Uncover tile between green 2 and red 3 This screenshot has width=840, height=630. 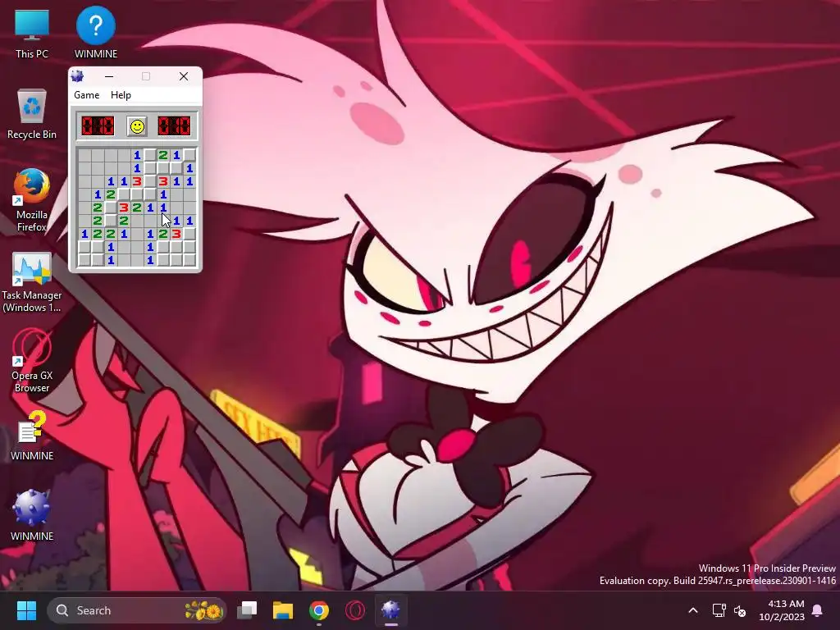[x=111, y=208]
